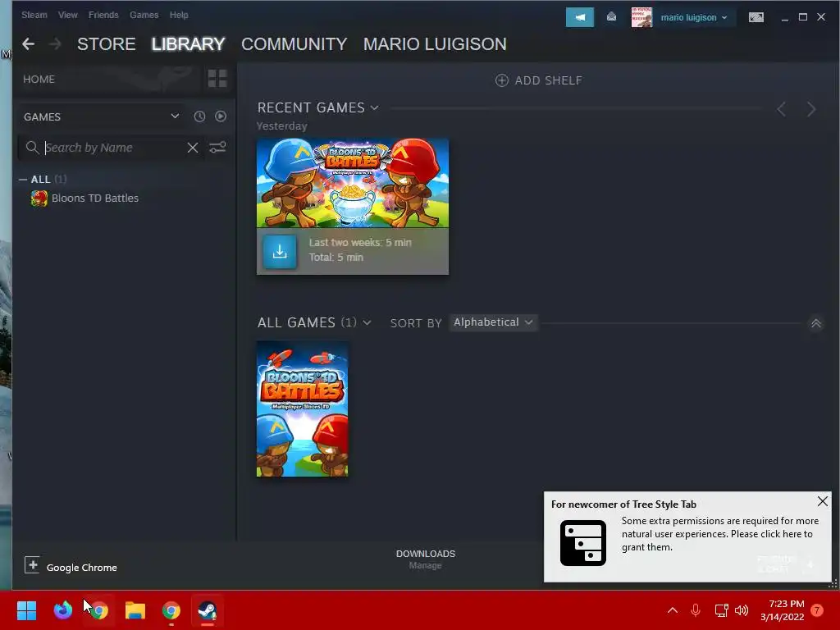
Task: Open the Alphabetical sort dropdown
Action: [493, 322]
